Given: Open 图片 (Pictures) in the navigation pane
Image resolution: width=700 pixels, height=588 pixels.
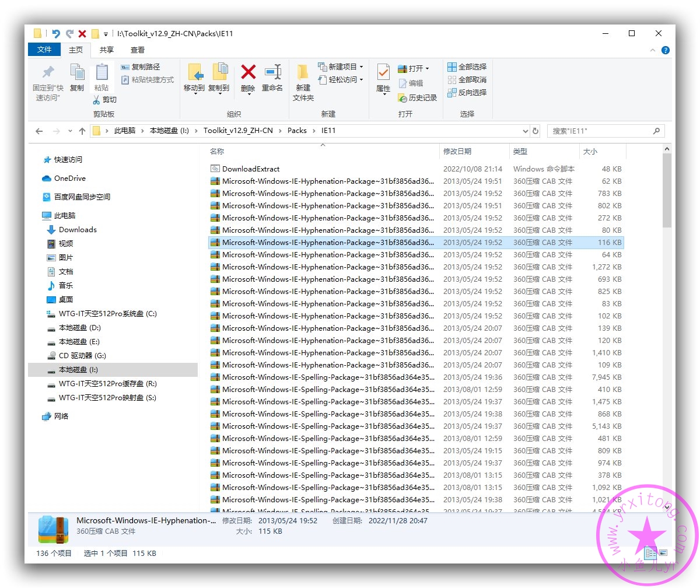Looking at the screenshot, I should [60, 258].
